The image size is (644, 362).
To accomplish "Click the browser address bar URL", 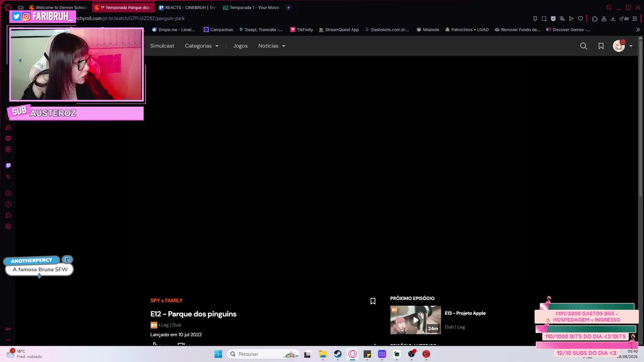I will point(130,19).
